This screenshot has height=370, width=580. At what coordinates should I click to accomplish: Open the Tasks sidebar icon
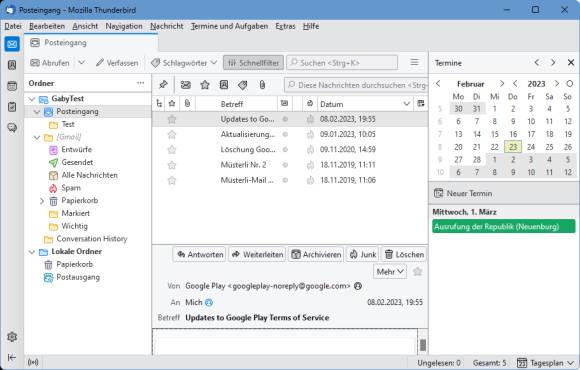12,107
